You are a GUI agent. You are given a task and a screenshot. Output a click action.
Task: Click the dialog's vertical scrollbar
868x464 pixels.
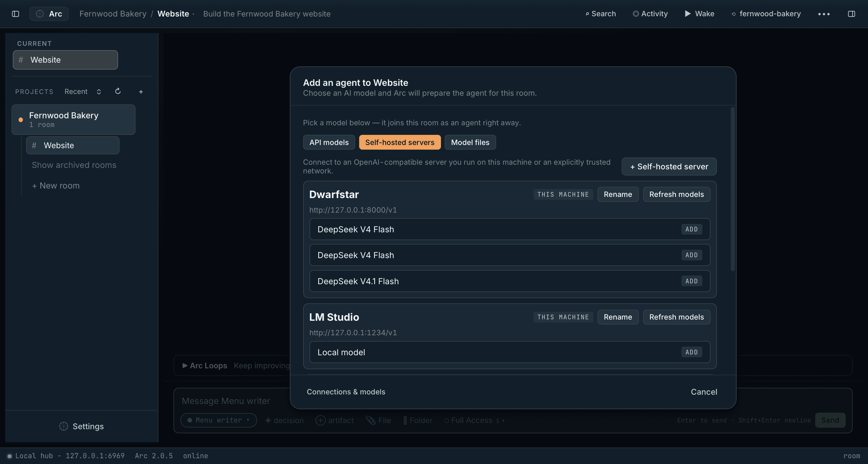point(732,189)
